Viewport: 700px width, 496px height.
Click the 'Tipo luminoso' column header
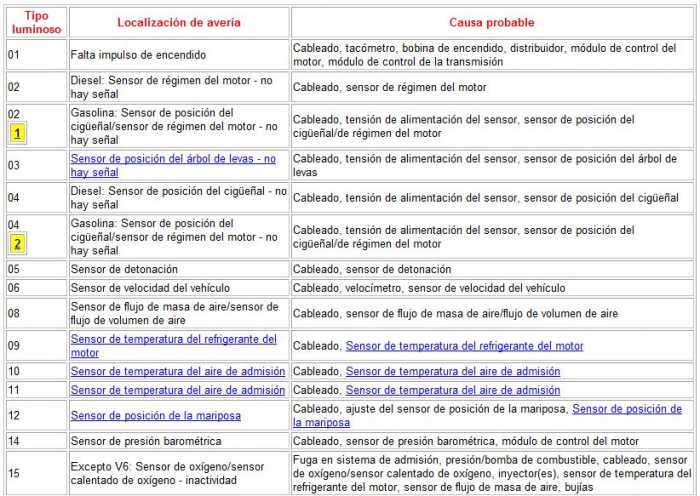pos(35,22)
